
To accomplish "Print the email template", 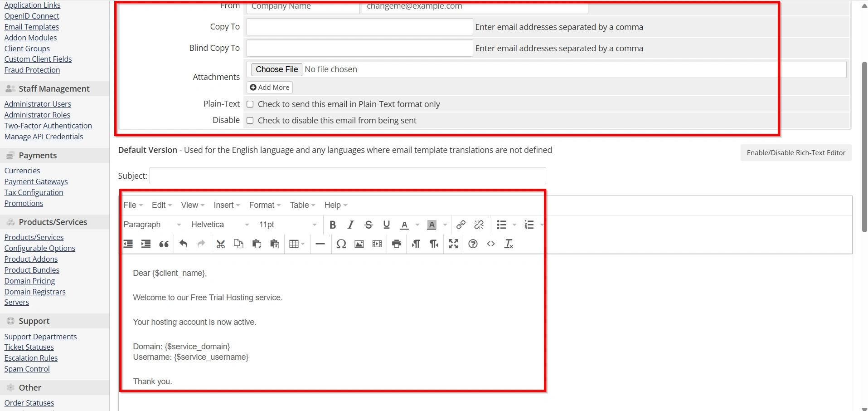I will 397,244.
